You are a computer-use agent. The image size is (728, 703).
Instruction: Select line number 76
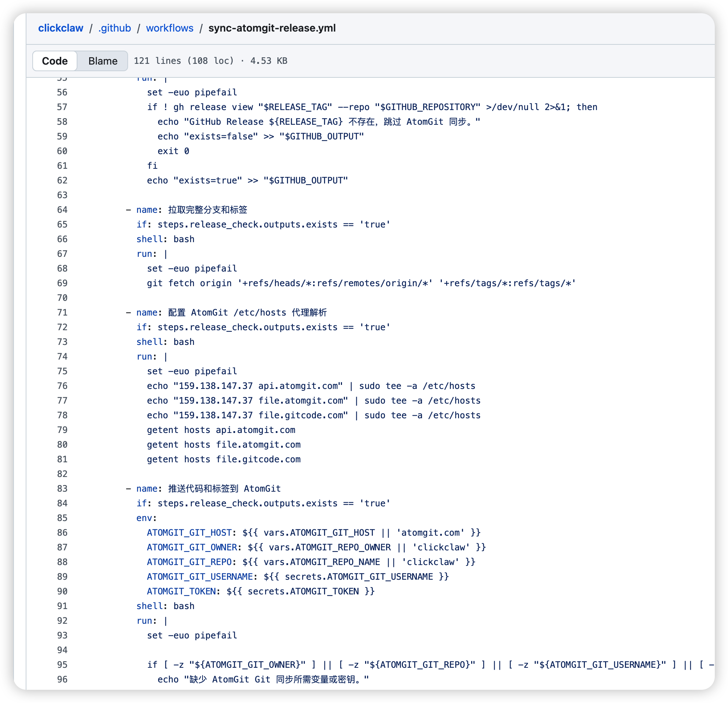pyautogui.click(x=62, y=386)
